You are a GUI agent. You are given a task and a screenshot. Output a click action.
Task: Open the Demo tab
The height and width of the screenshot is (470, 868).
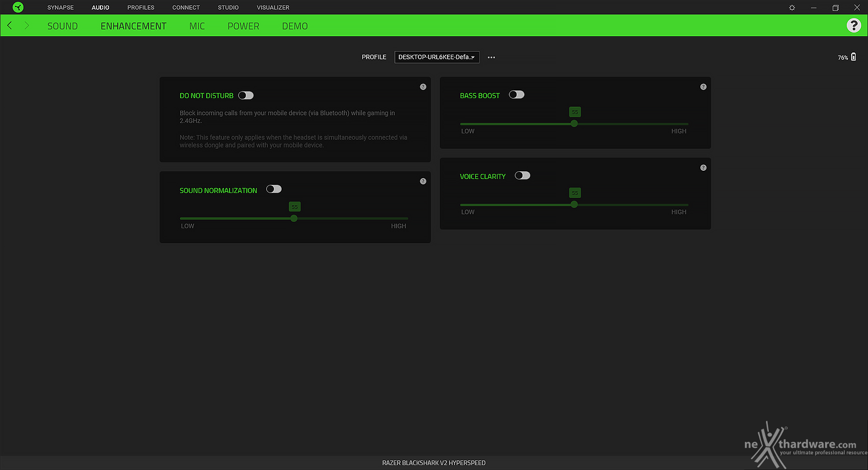coord(295,26)
